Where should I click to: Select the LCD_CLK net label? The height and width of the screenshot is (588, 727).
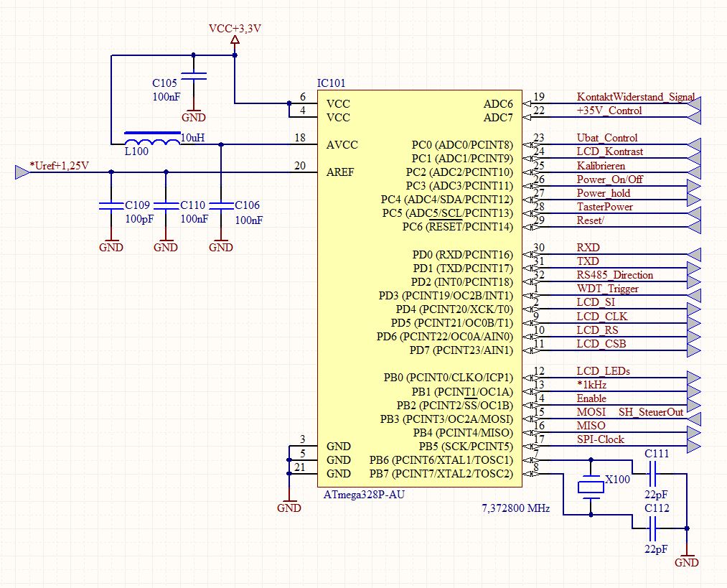602,317
